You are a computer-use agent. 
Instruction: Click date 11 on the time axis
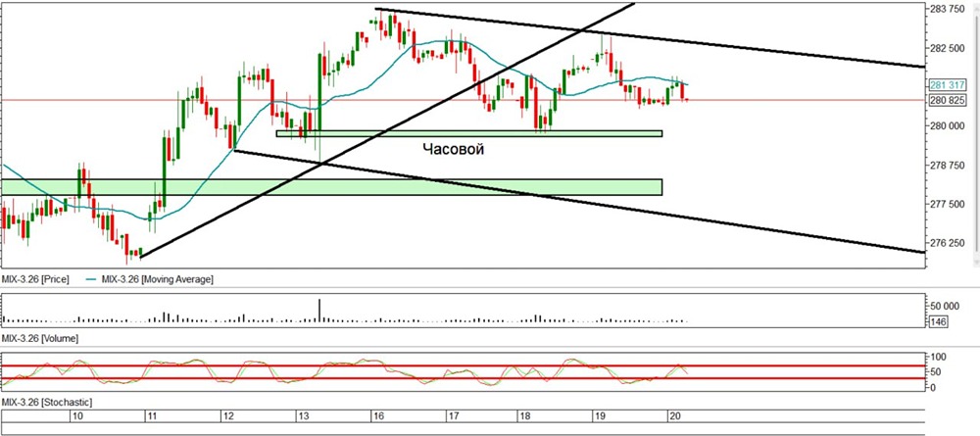[x=153, y=415]
